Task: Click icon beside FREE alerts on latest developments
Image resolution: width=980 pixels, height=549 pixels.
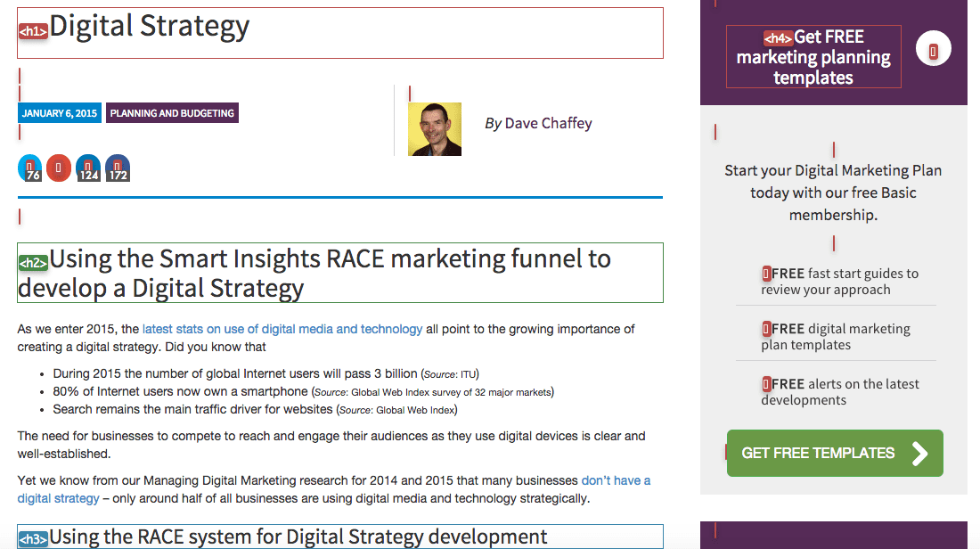Action: [x=766, y=384]
